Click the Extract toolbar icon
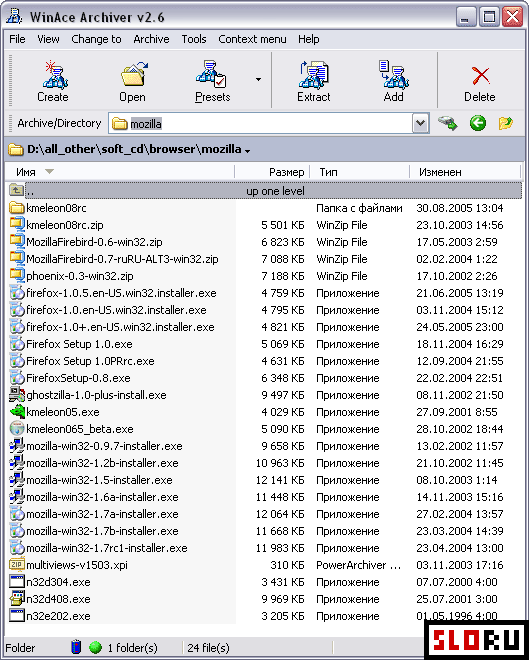Viewport: 529px width, 660px height. pyautogui.click(x=314, y=75)
